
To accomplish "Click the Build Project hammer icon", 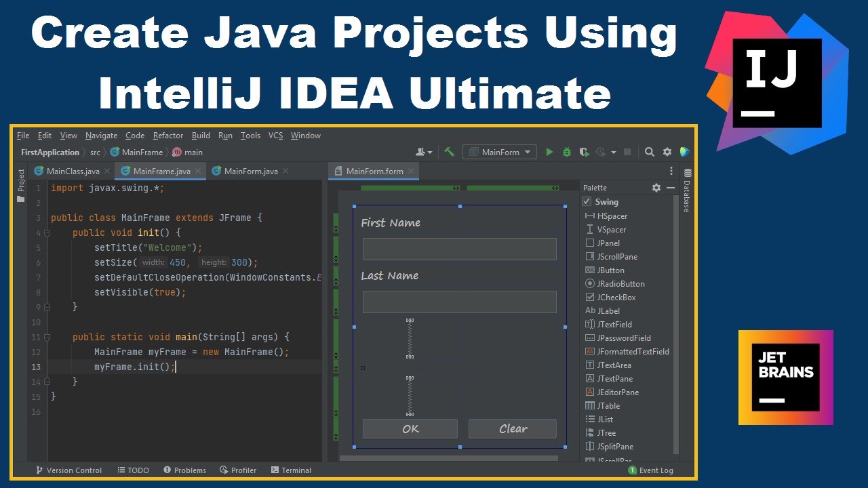I will click(449, 152).
